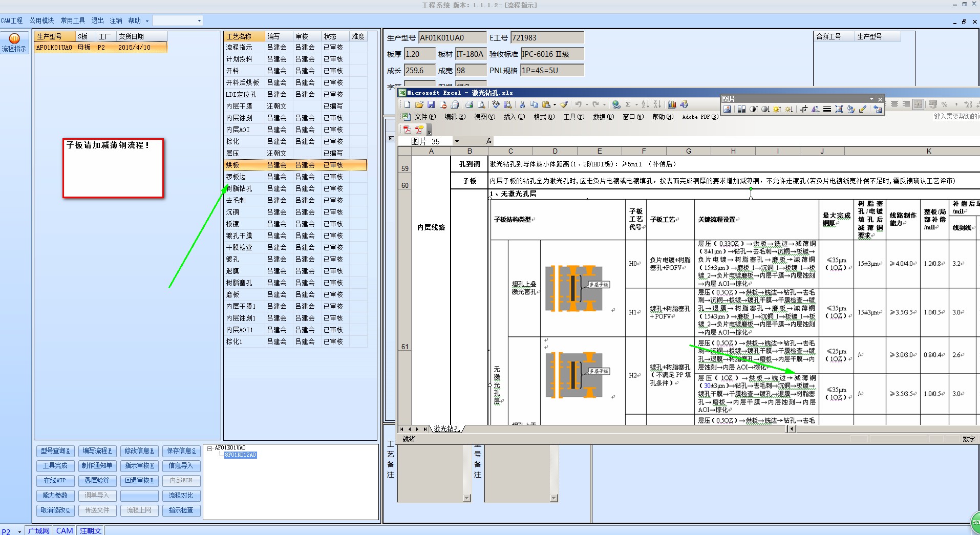The image size is (980, 535).
Task: Click the 生产型号 input field
Action: click(x=453, y=37)
